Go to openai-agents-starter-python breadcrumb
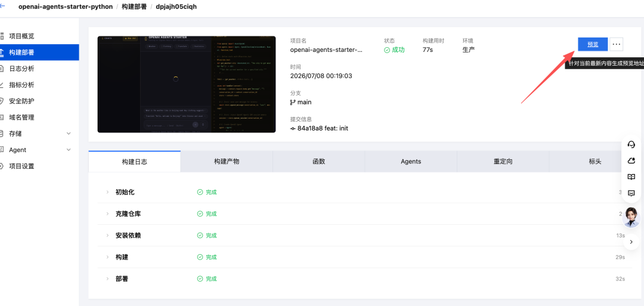644x306 pixels. (x=66, y=7)
